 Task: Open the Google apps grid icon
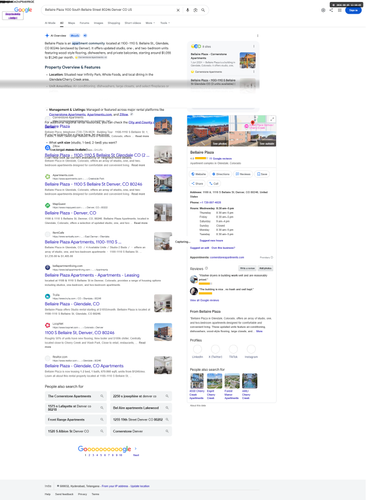click(x=339, y=10)
